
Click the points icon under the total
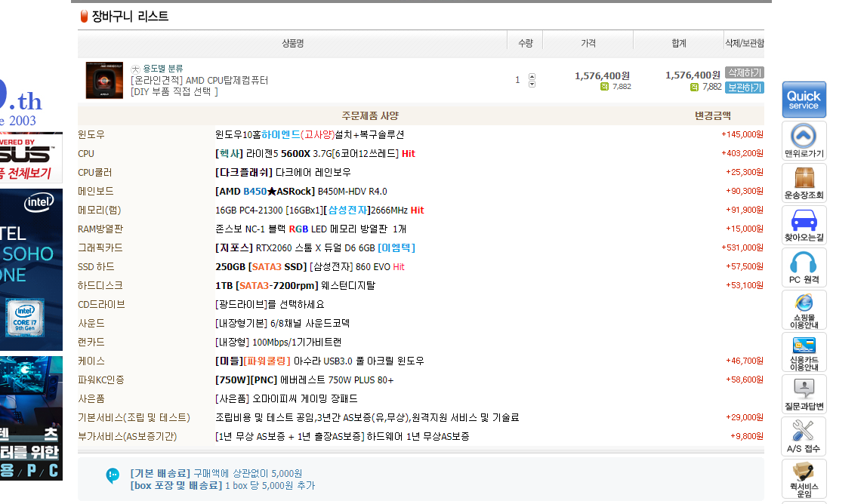(695, 88)
